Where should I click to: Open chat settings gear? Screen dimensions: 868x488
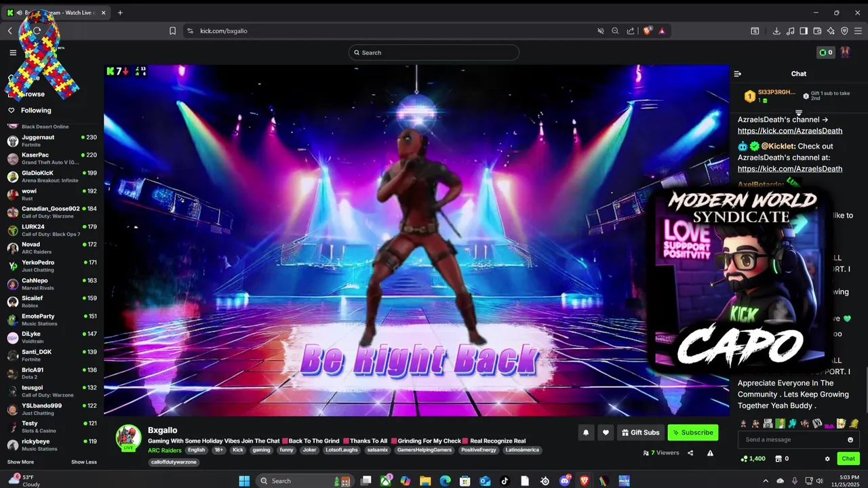(x=827, y=459)
